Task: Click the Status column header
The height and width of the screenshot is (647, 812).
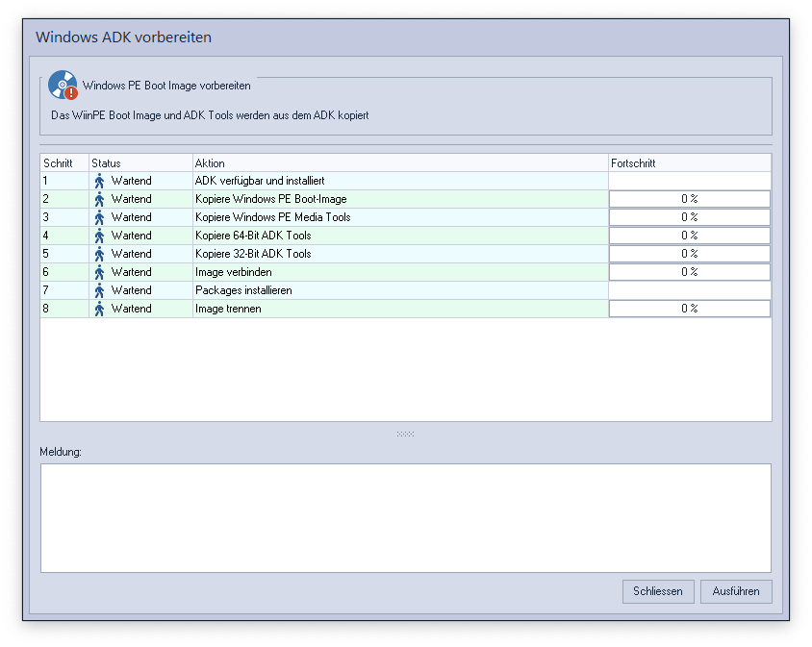Action: click(140, 163)
